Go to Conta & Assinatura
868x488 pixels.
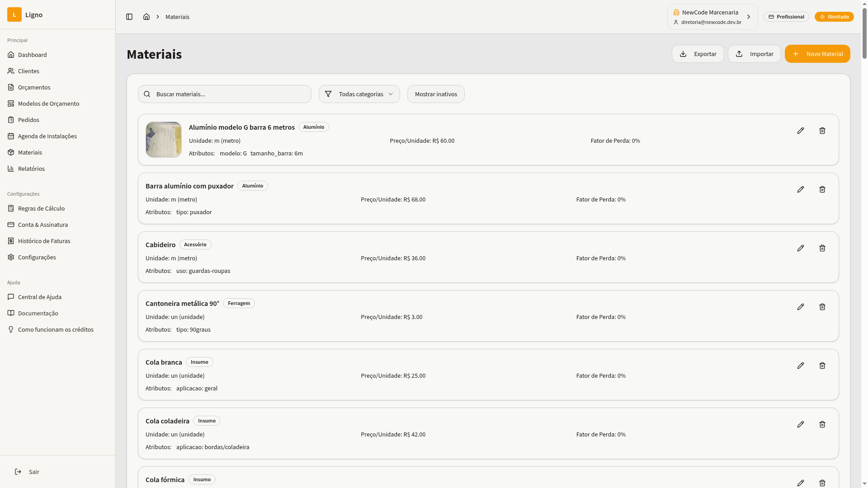[57, 225]
